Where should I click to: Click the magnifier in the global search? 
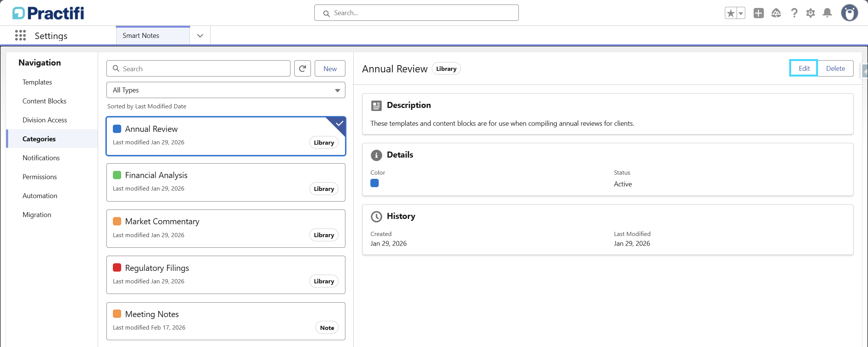pyautogui.click(x=326, y=13)
